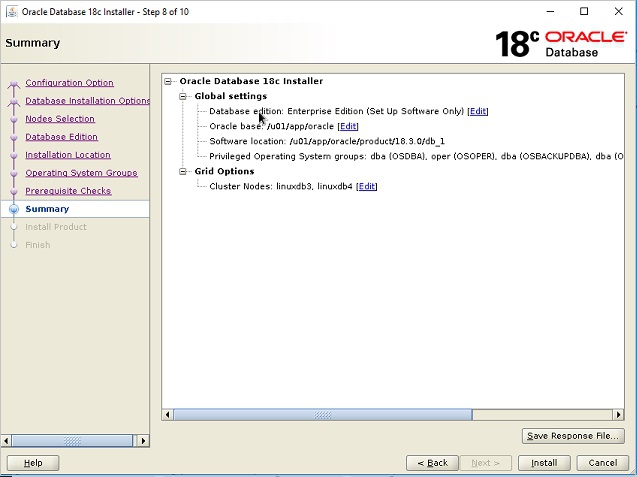Click the Oracle Database 18c Installer root label

point(251,81)
